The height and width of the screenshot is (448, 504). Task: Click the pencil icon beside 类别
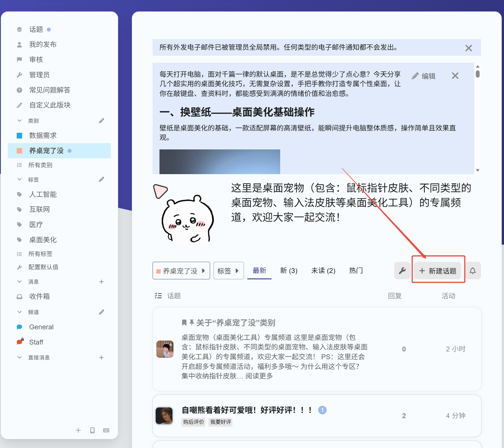coord(101,121)
